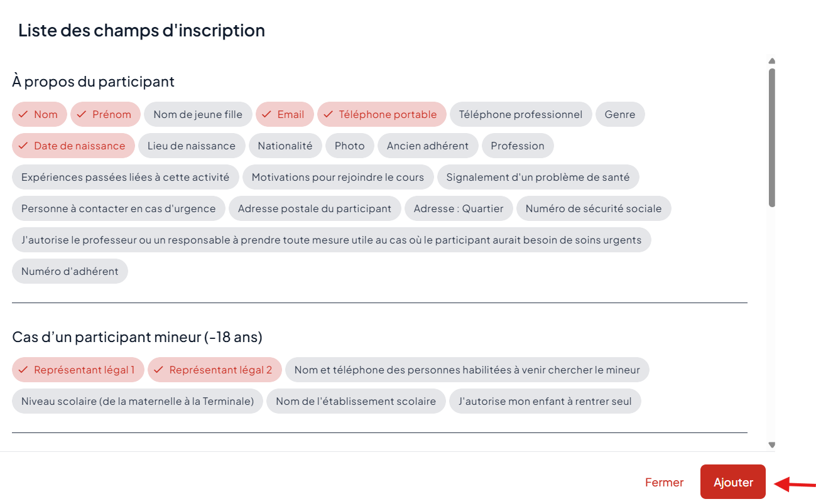The image size is (816, 504).
Task: Select Numéro d'adhérent field chip
Action: coord(70,271)
